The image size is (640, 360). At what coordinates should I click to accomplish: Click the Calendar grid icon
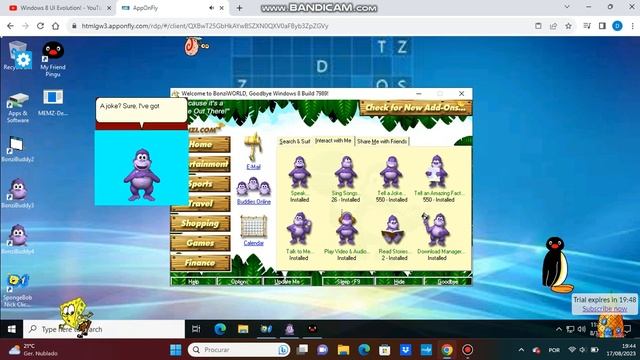pyautogui.click(x=253, y=227)
